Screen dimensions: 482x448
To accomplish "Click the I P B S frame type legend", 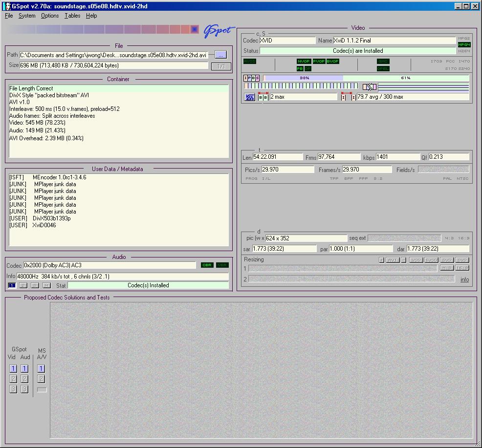I will (251, 78).
